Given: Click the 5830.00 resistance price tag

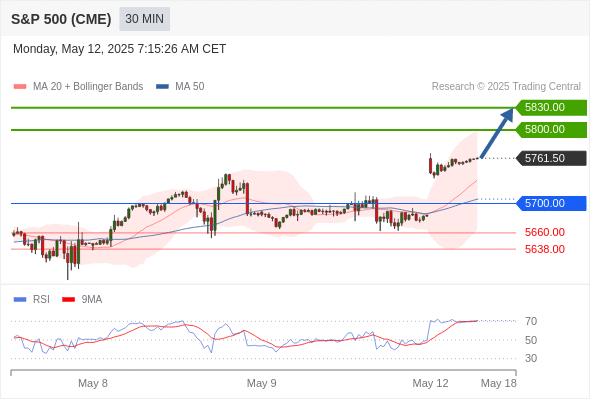Looking at the screenshot, I should pos(551,108).
